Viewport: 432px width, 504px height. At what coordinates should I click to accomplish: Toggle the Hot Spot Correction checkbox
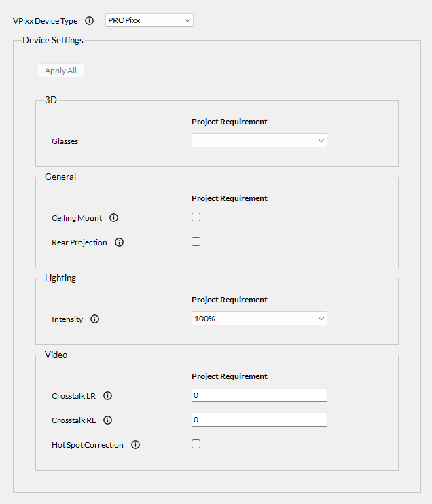[196, 444]
